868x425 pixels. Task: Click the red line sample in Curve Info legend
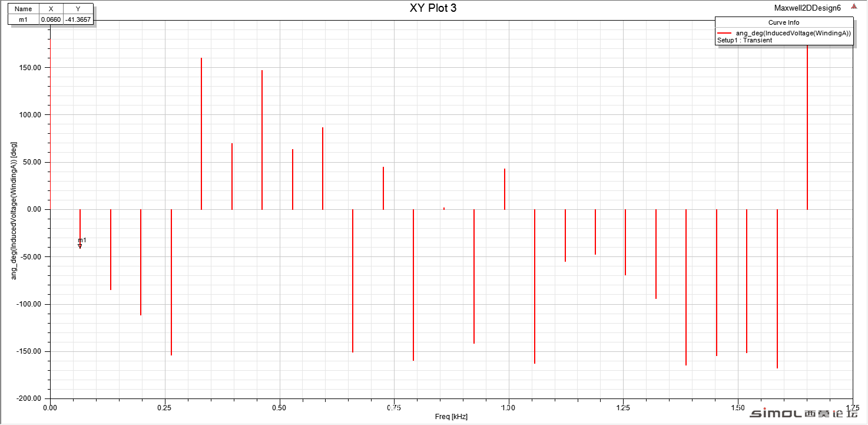(725, 34)
